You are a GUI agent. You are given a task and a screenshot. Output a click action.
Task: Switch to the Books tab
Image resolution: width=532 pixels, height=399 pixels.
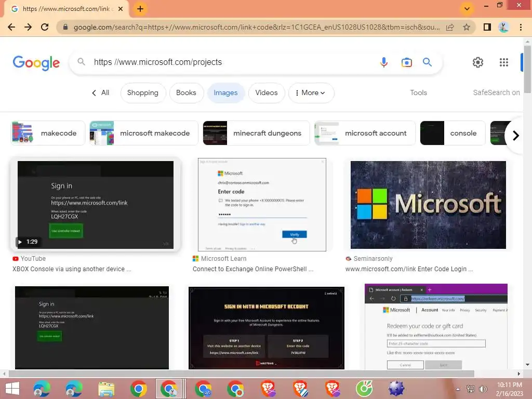187,92
